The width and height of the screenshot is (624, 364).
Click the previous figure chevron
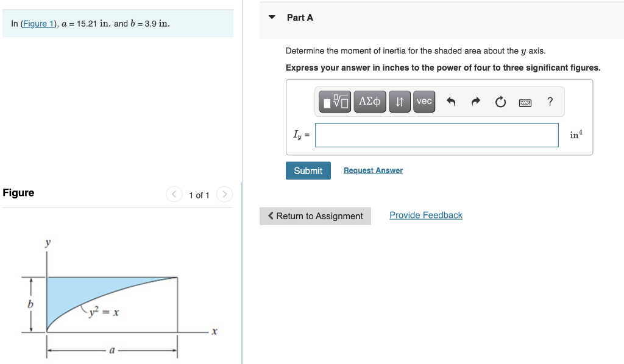tap(174, 194)
